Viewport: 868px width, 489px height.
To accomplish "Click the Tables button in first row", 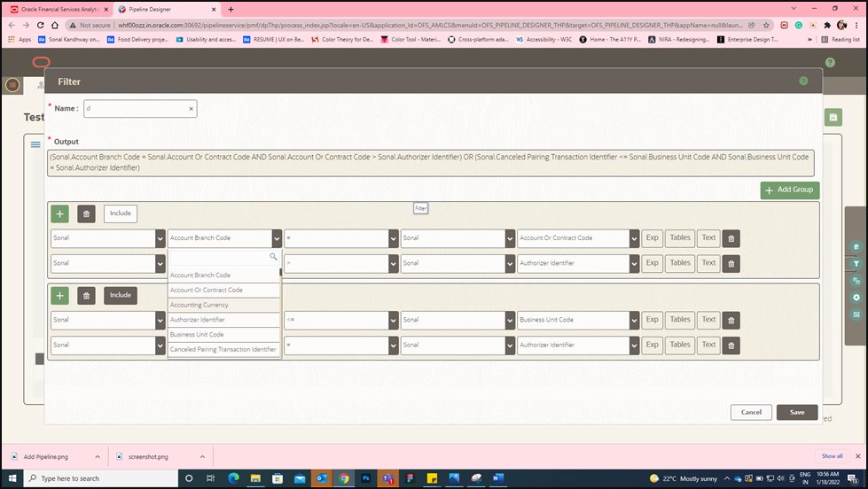I will click(x=680, y=238).
